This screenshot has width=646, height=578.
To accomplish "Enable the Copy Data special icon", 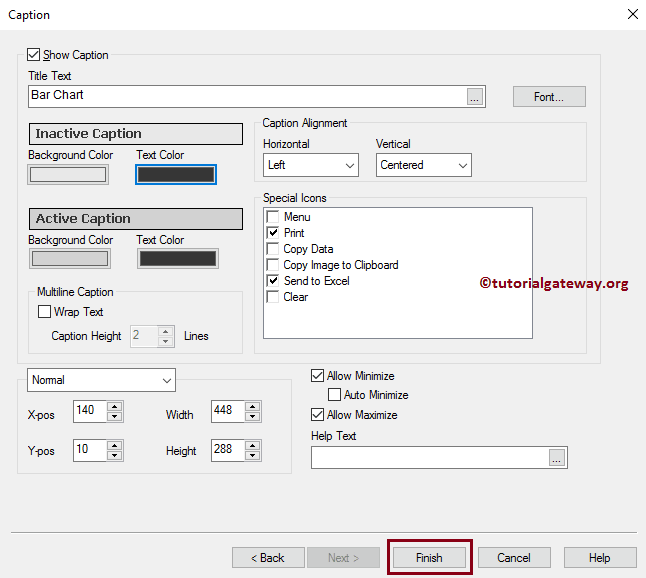I will (273, 249).
